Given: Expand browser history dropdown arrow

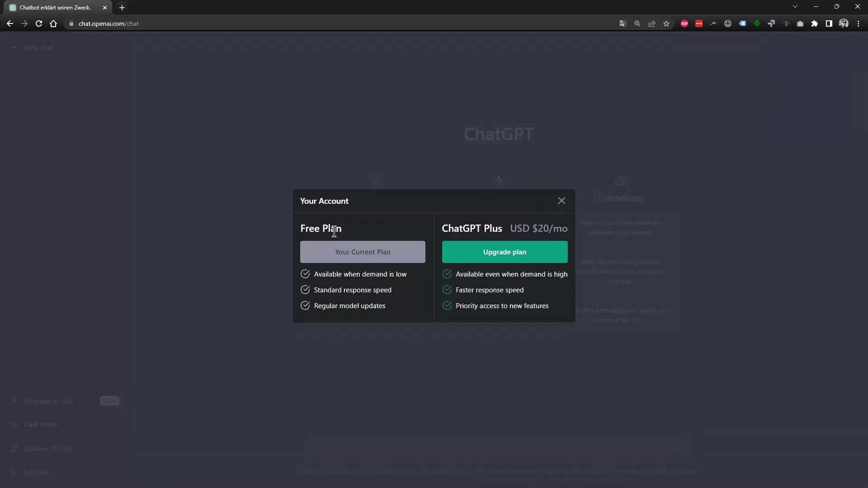Looking at the screenshot, I should pos(795,7).
